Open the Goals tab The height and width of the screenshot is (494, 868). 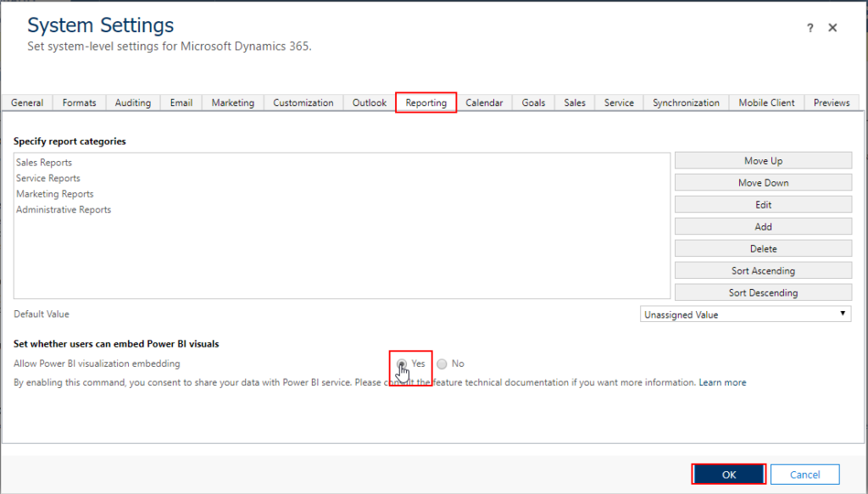[x=534, y=103]
